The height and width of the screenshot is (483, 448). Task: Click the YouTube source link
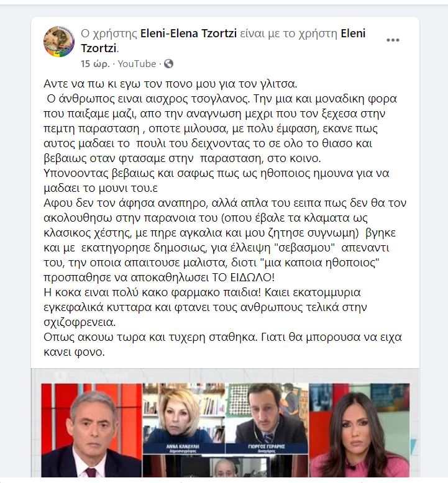pyautogui.click(x=137, y=64)
